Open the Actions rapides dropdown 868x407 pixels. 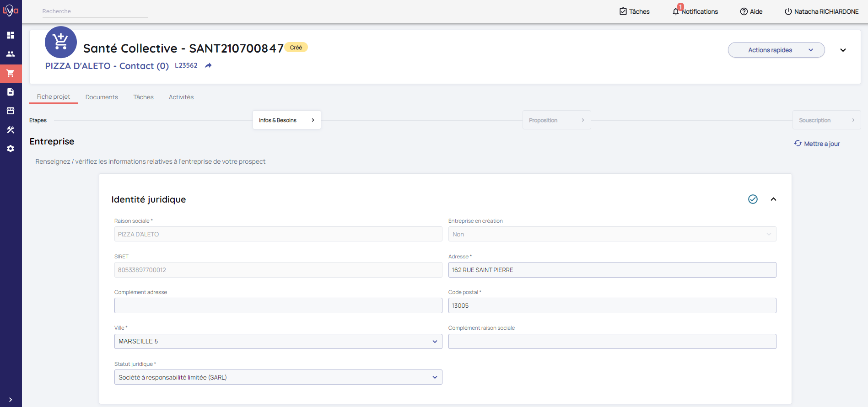[776, 50]
